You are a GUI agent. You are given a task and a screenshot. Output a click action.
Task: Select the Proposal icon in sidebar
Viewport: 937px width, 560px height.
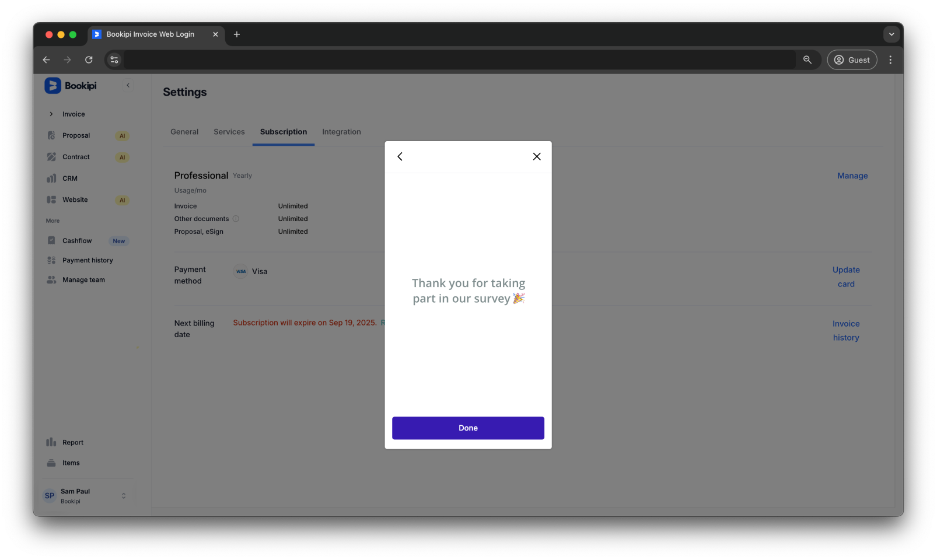(x=51, y=135)
